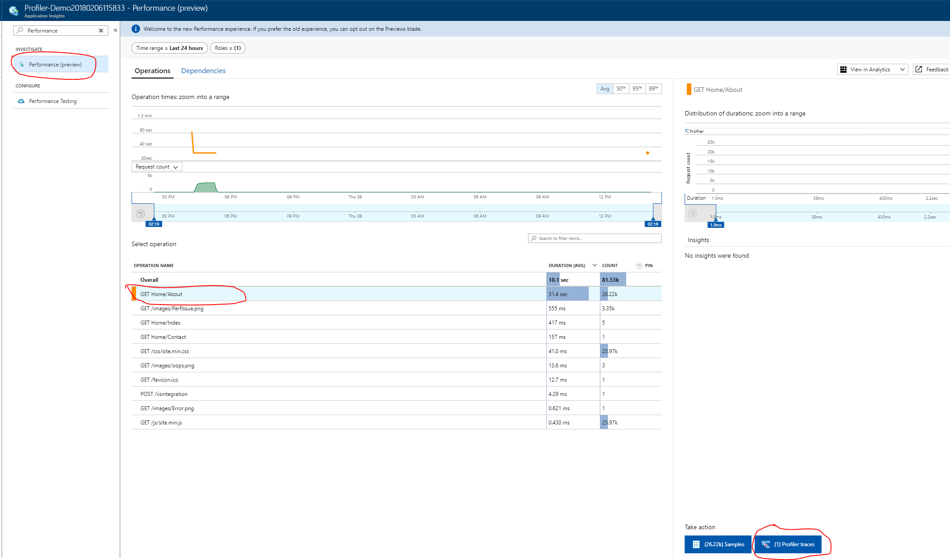This screenshot has width=950, height=560.
Task: Clear the Performance search box with X icon
Action: coord(101,31)
